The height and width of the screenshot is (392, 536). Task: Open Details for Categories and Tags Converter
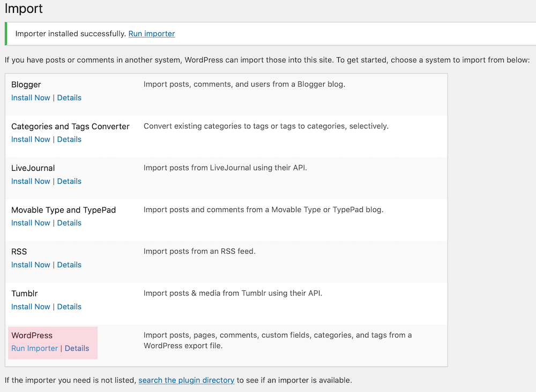pyautogui.click(x=69, y=139)
